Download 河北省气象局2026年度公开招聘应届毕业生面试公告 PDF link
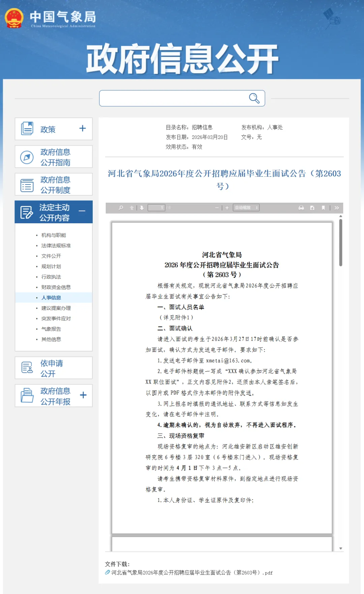 [x=192, y=573]
